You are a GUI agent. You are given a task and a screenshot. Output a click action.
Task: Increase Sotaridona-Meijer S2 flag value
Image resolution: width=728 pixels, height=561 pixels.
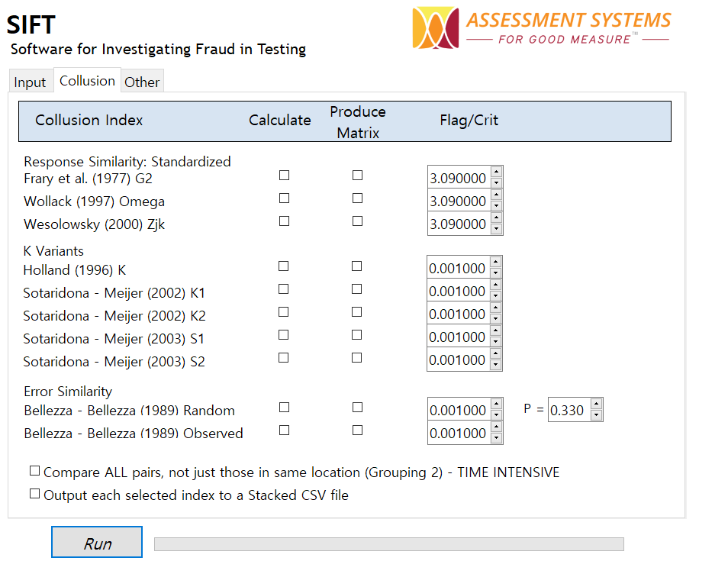496,353
